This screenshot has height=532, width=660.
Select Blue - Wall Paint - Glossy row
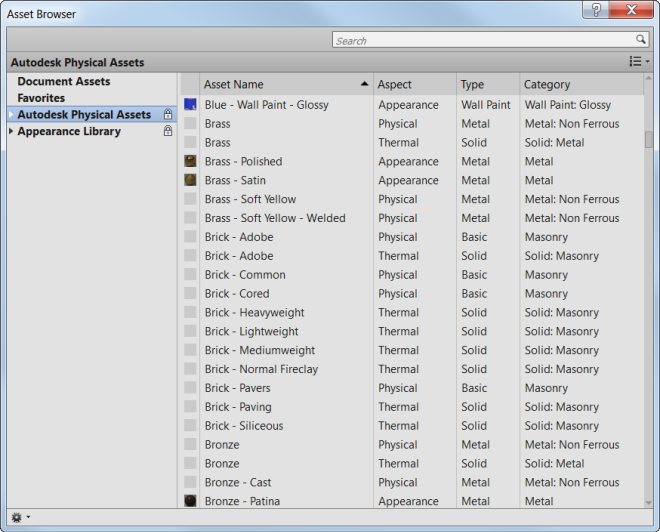[x=412, y=105]
